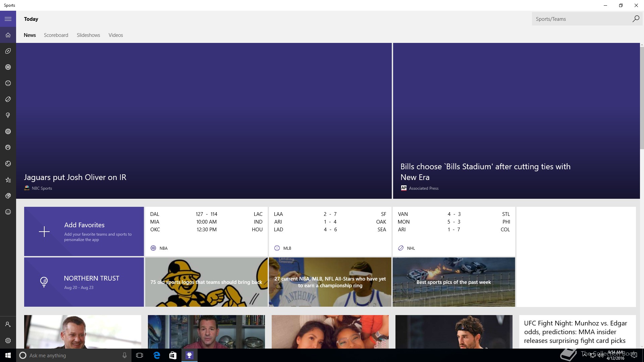Open the MLB scores tile
This screenshot has width=644, height=362.
pos(330,231)
